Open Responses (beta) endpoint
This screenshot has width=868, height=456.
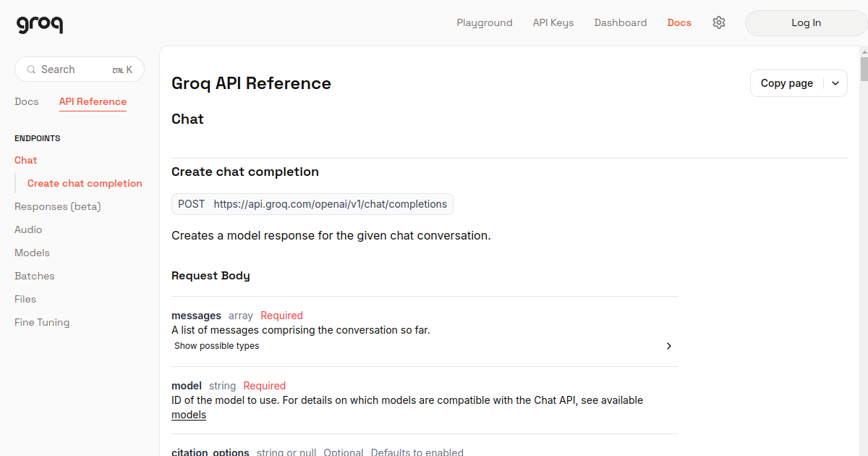pos(58,206)
